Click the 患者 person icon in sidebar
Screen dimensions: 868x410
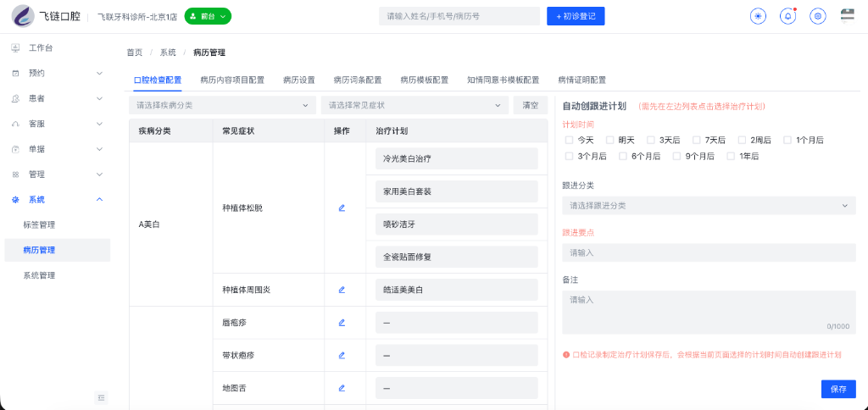15,98
